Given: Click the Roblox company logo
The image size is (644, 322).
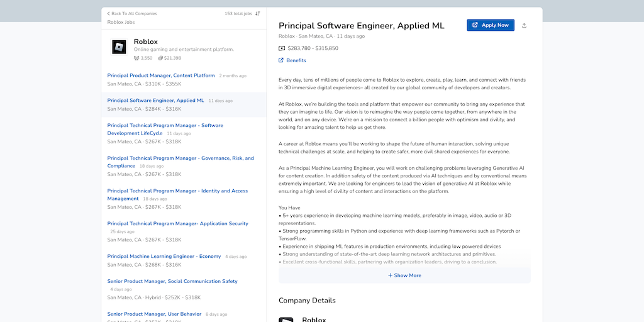Looking at the screenshot, I should coord(119,47).
